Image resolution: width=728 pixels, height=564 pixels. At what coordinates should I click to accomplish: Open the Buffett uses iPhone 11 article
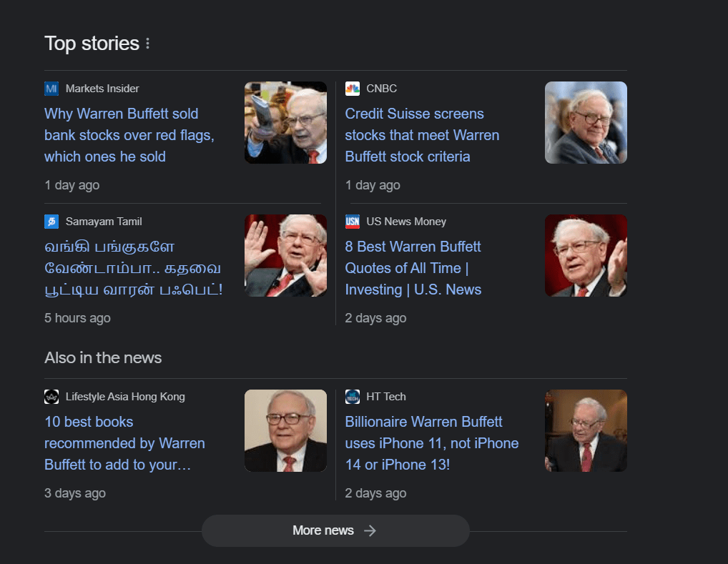[x=431, y=442]
